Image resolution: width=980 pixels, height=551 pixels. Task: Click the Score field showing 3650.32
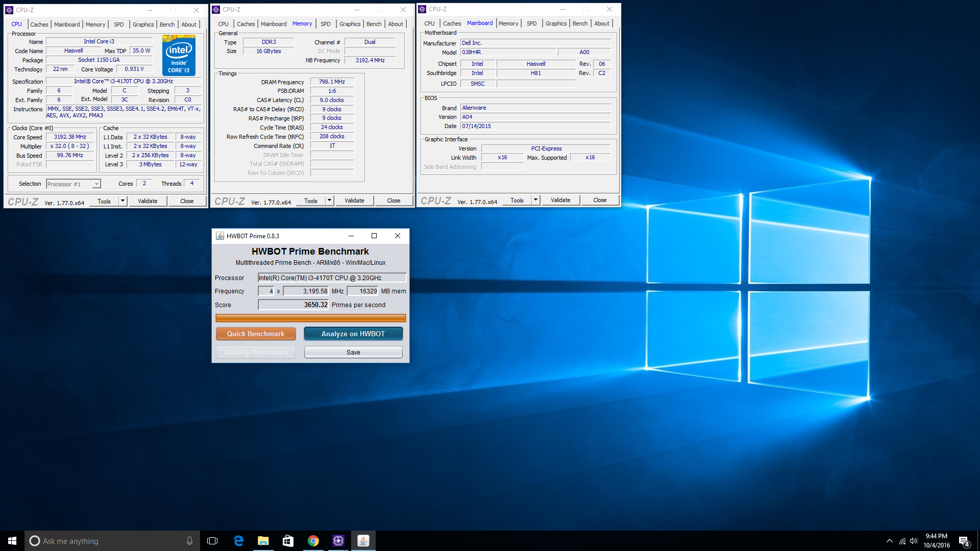click(x=293, y=305)
